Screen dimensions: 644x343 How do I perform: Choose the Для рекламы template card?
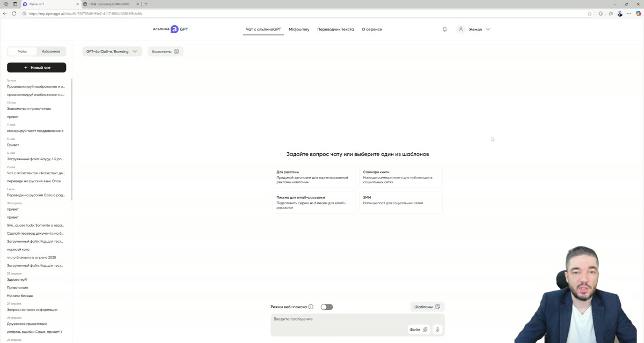coord(314,177)
